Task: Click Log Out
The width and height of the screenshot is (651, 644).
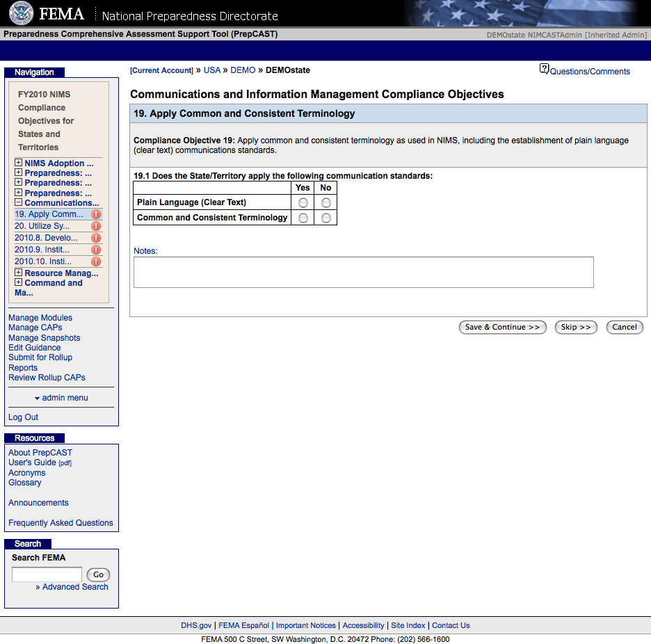Action: pos(23,417)
